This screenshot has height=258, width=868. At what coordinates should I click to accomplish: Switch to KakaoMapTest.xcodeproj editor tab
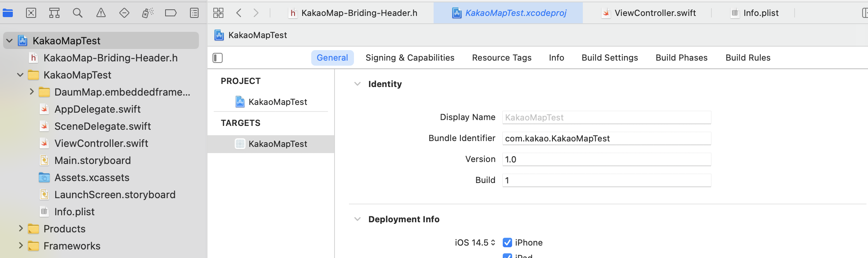509,13
